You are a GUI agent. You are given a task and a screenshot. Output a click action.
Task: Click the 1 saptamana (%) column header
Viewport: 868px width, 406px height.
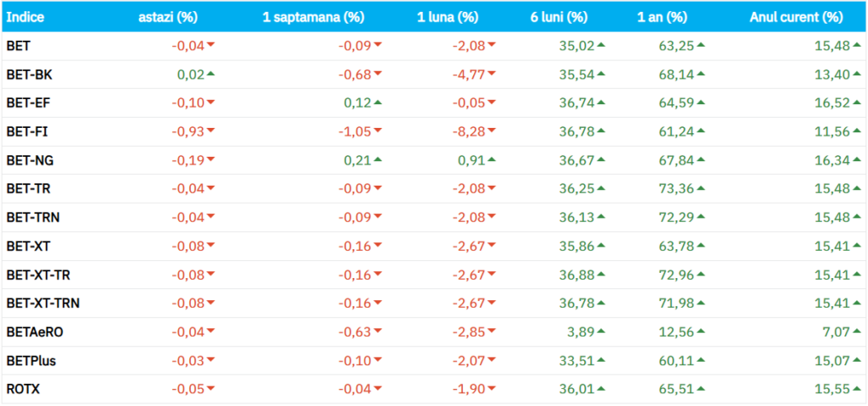tap(314, 17)
